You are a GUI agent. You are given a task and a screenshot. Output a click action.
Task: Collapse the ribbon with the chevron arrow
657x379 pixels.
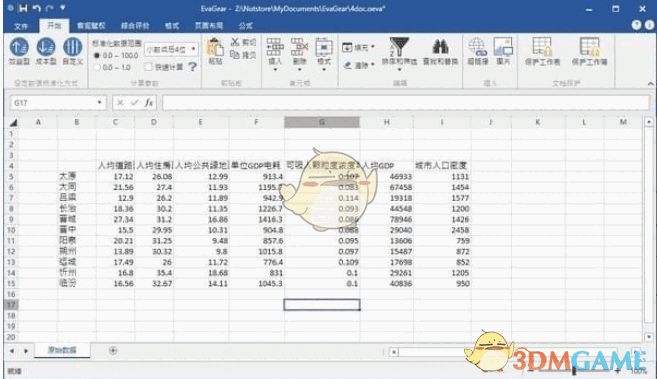pos(650,84)
